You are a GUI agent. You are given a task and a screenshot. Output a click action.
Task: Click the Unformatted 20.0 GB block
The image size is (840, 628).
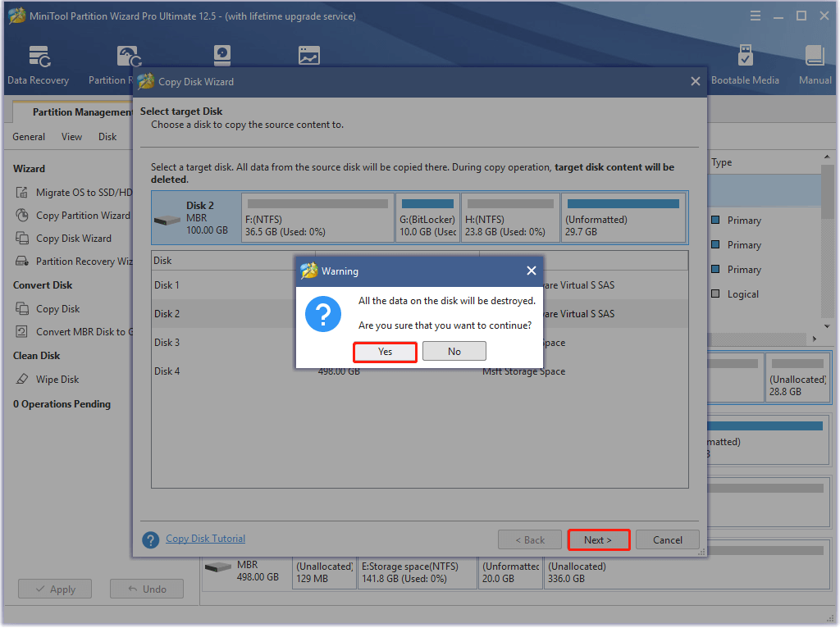(510, 572)
